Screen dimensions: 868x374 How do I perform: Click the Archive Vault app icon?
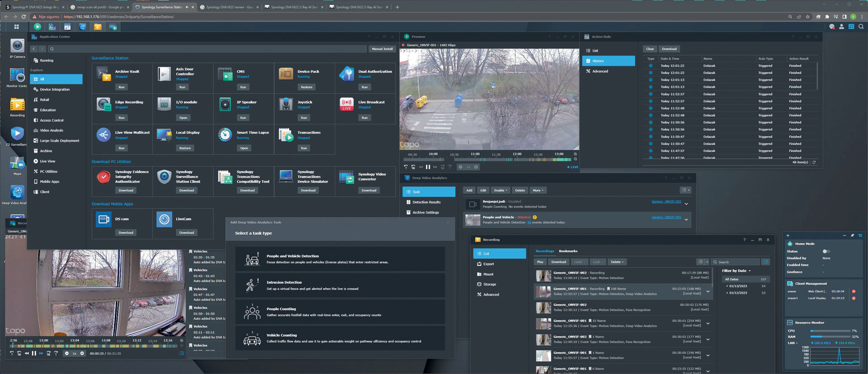pos(104,74)
